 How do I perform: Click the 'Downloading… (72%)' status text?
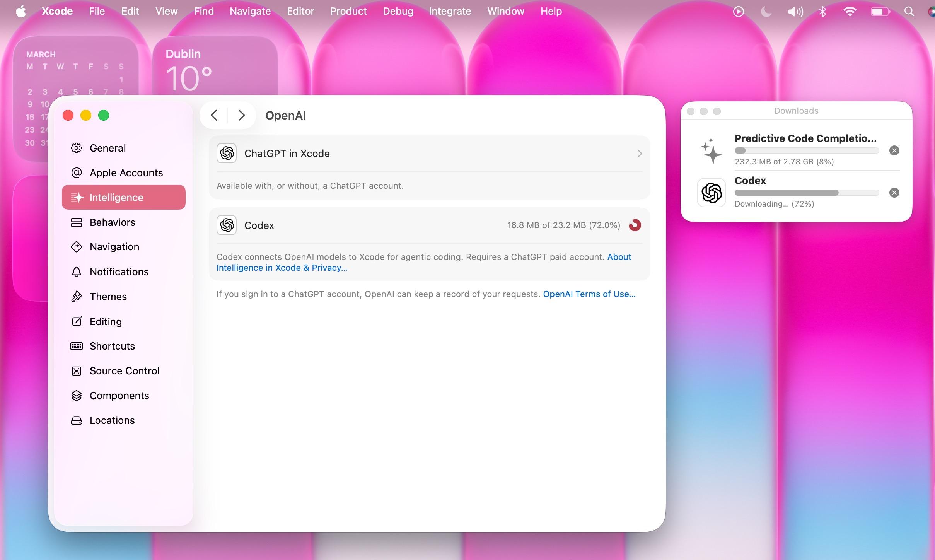pos(775,204)
